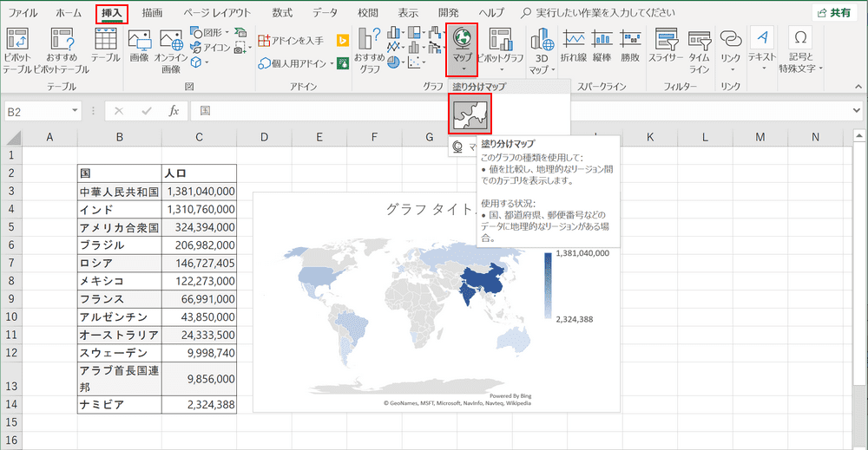Click the hierarchy chart icon
Viewport: 868px width, 450px height.
(414, 33)
